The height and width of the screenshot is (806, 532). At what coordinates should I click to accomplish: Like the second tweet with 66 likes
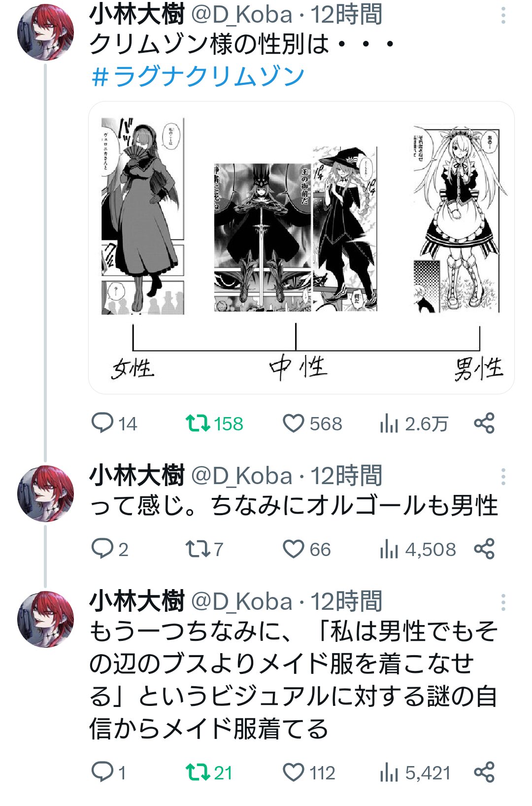pos(294,549)
